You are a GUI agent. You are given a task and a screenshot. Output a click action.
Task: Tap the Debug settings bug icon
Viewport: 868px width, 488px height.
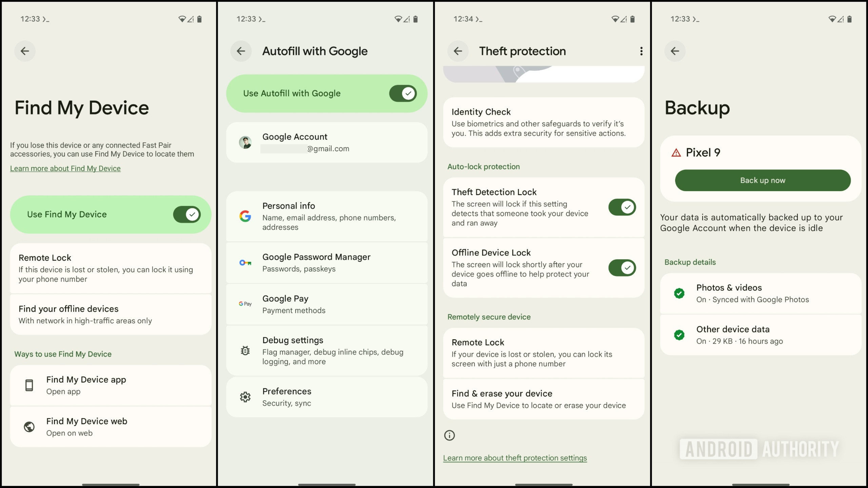click(x=245, y=350)
